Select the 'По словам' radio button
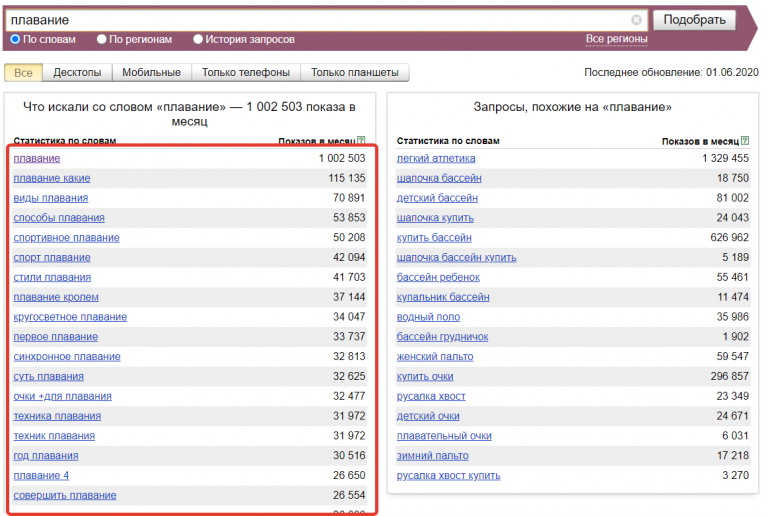 point(15,39)
